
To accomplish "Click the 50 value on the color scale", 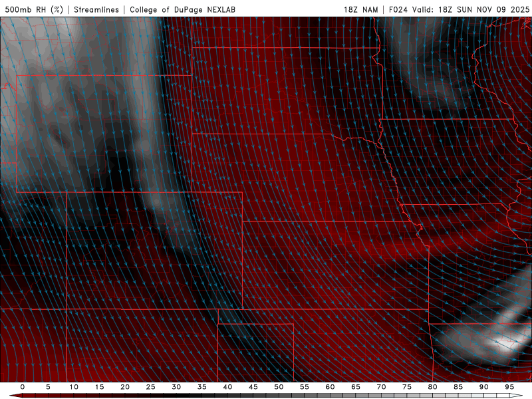I will [279, 387].
